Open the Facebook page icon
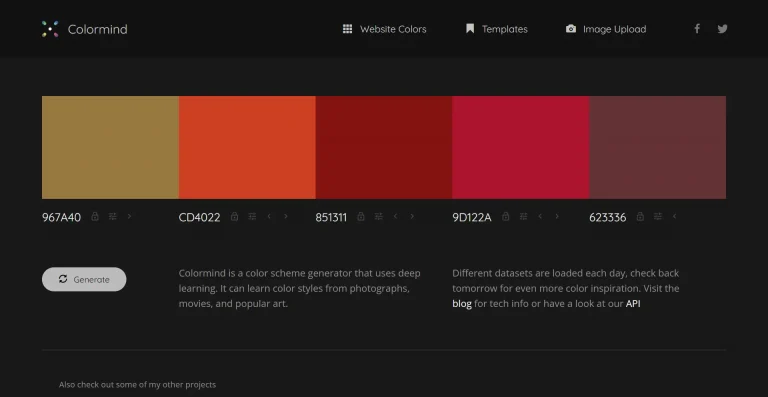Viewport: 768px width, 397px height. point(696,28)
